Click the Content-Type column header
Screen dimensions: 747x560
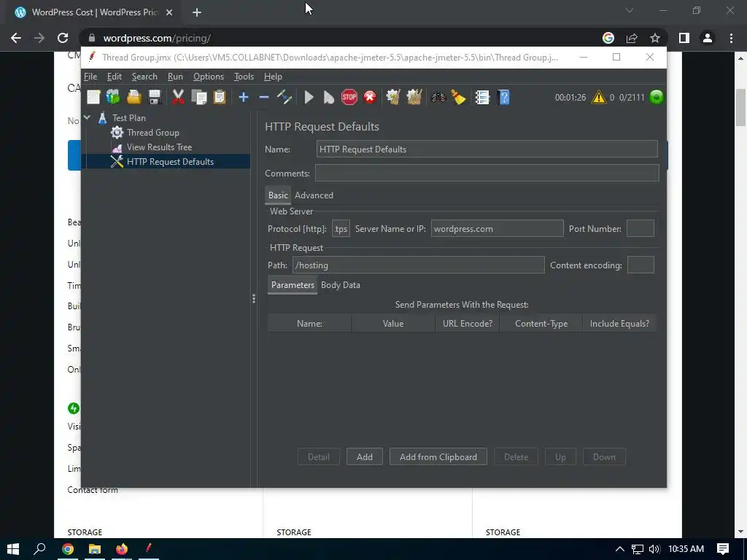click(x=541, y=323)
